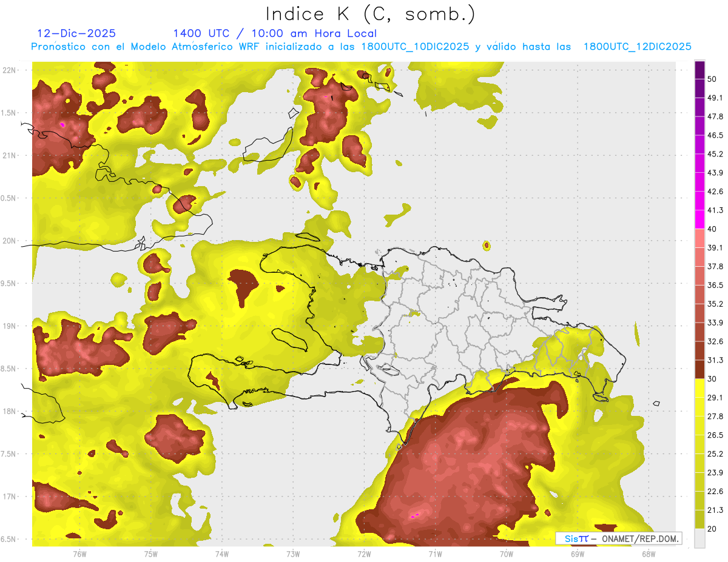Image resolution: width=728 pixels, height=562 pixels.
Task: Click the '20N' latitude axis label
Action: click(9, 241)
